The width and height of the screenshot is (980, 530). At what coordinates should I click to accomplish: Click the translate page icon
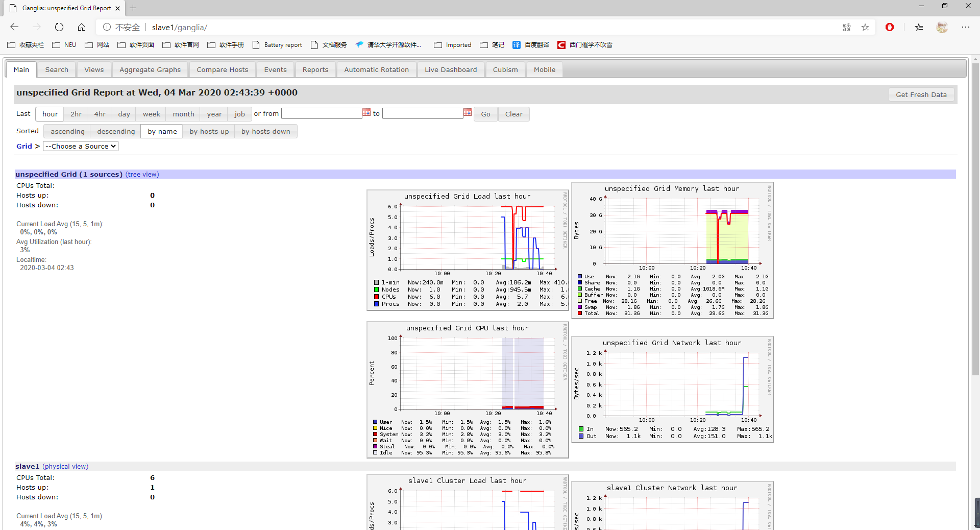847,27
